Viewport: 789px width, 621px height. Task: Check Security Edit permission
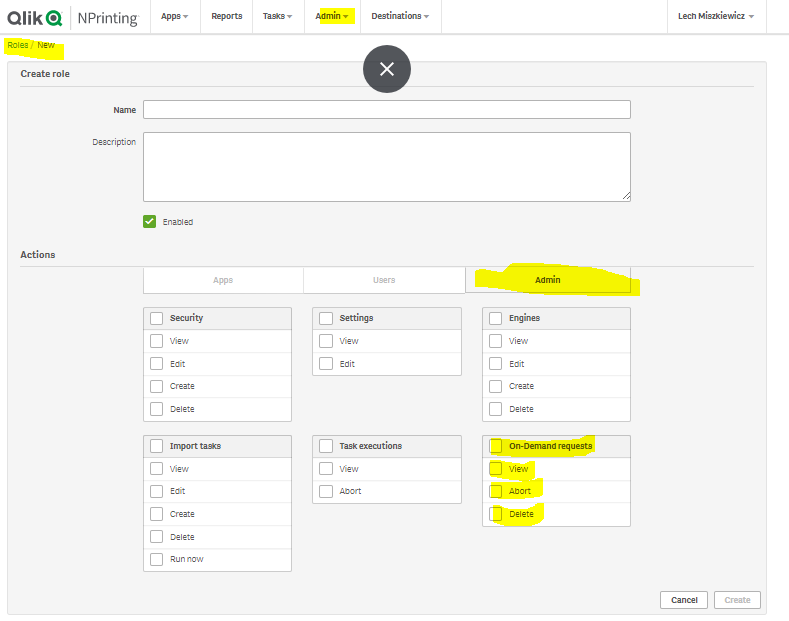tap(156, 364)
